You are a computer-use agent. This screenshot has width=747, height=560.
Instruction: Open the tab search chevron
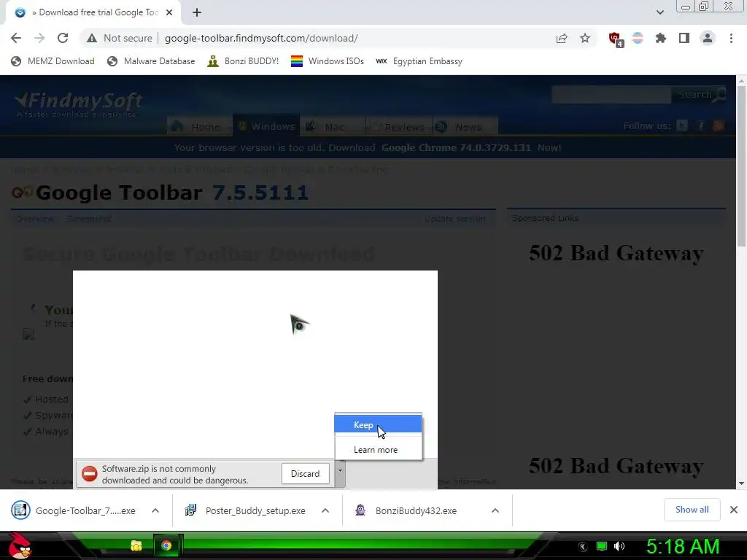659,12
